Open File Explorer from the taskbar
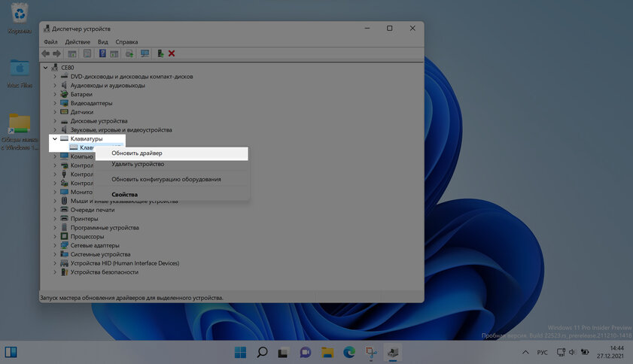The width and height of the screenshot is (633, 364). (327, 352)
